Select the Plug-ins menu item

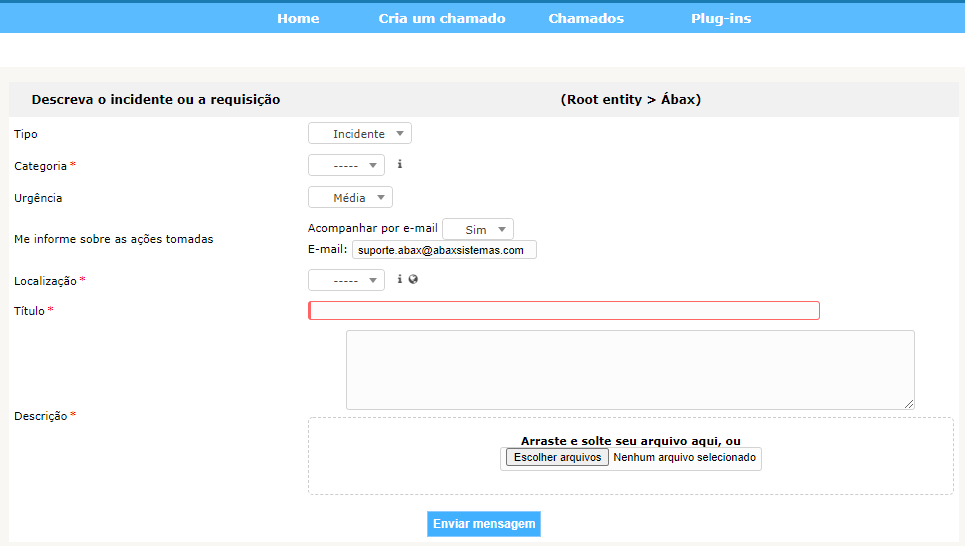click(721, 18)
